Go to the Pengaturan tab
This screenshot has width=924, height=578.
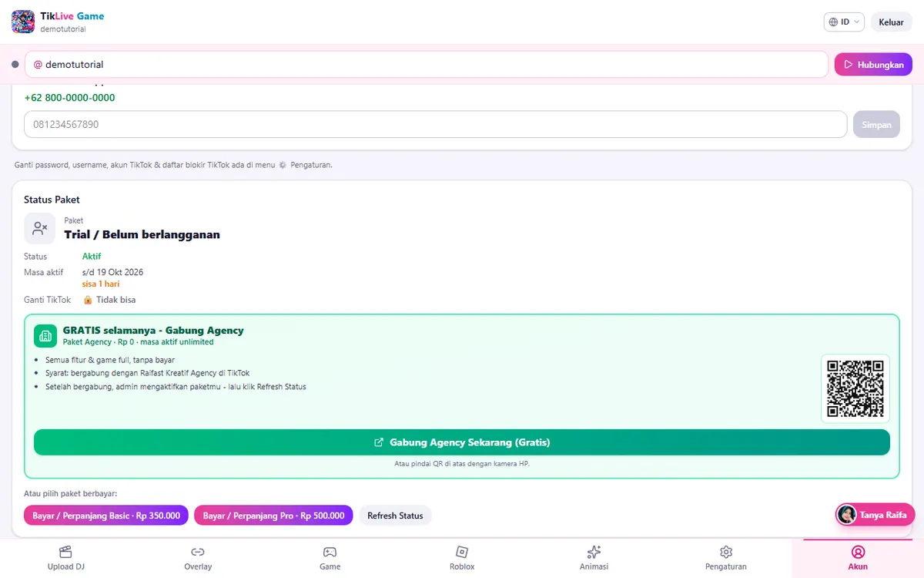point(726,558)
